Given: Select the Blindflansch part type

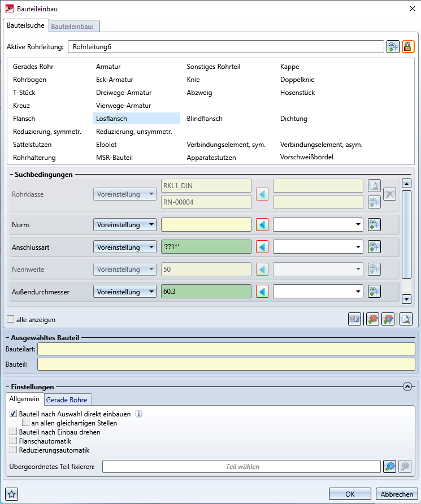Looking at the screenshot, I should pyautogui.click(x=205, y=119).
